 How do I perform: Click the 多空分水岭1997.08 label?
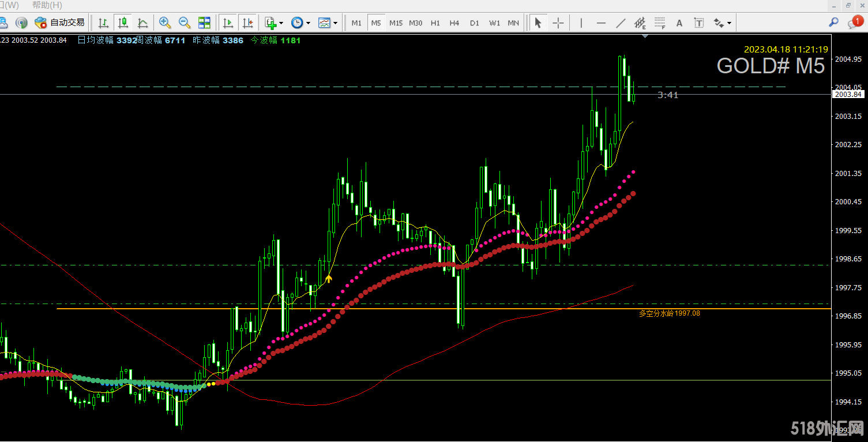click(x=669, y=313)
